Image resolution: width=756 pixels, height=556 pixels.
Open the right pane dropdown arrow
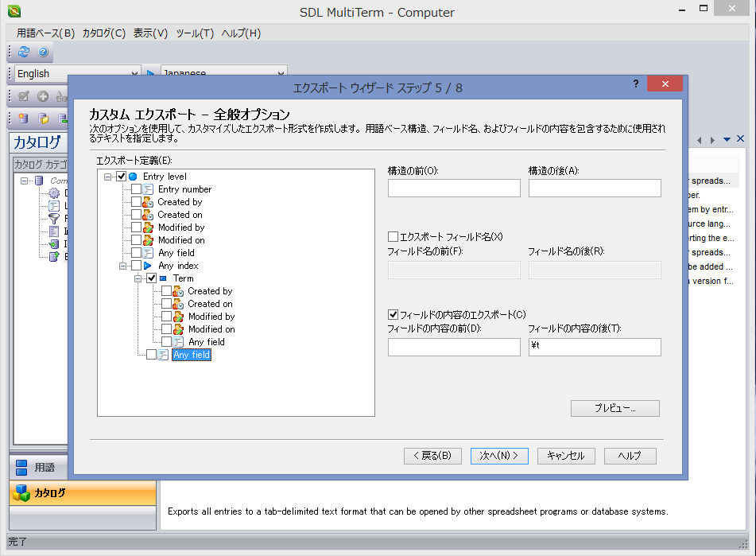727,140
